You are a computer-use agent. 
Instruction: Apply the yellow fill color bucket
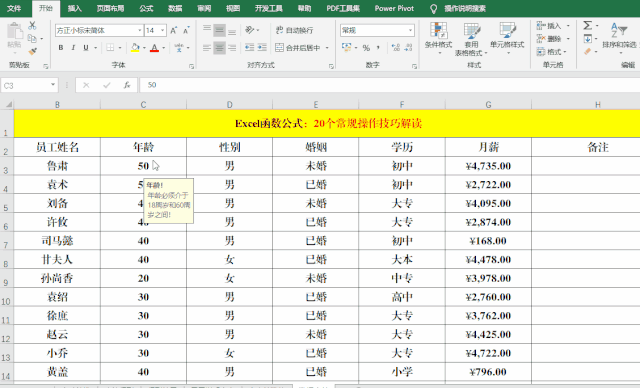click(135, 48)
